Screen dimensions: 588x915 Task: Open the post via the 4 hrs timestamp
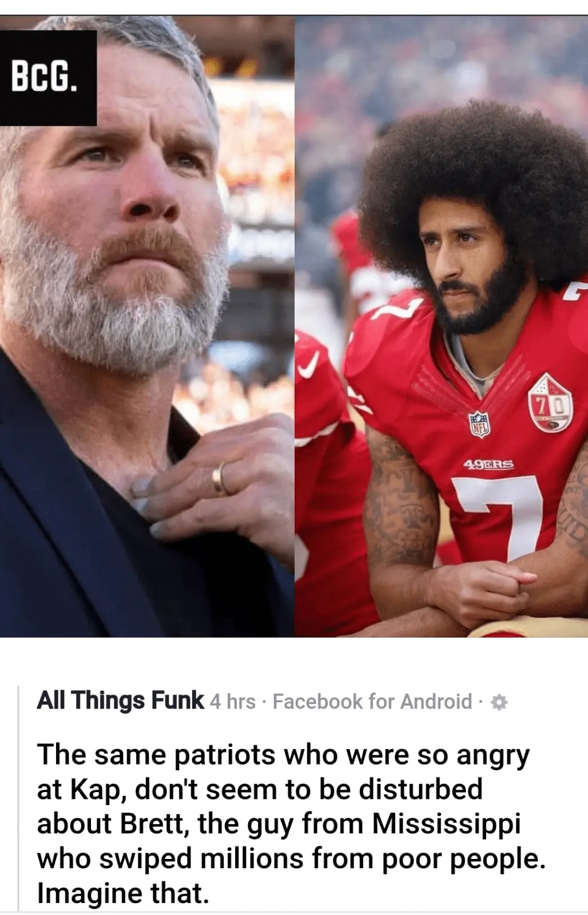[x=232, y=702]
